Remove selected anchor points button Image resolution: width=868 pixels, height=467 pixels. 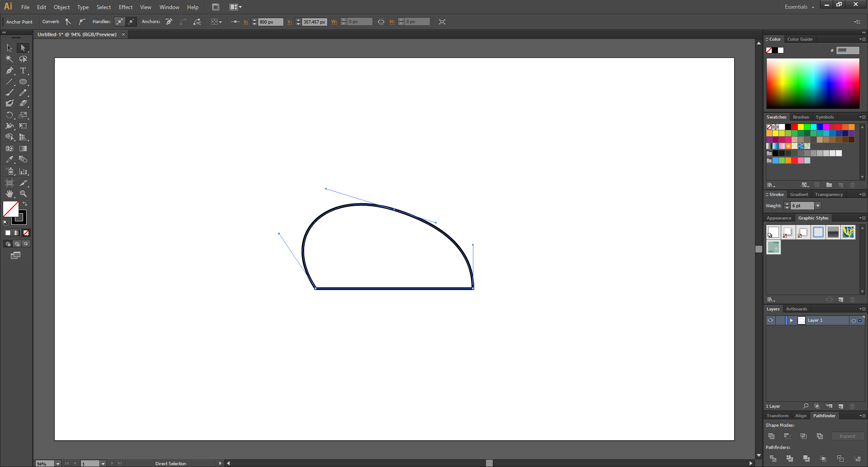coord(169,22)
